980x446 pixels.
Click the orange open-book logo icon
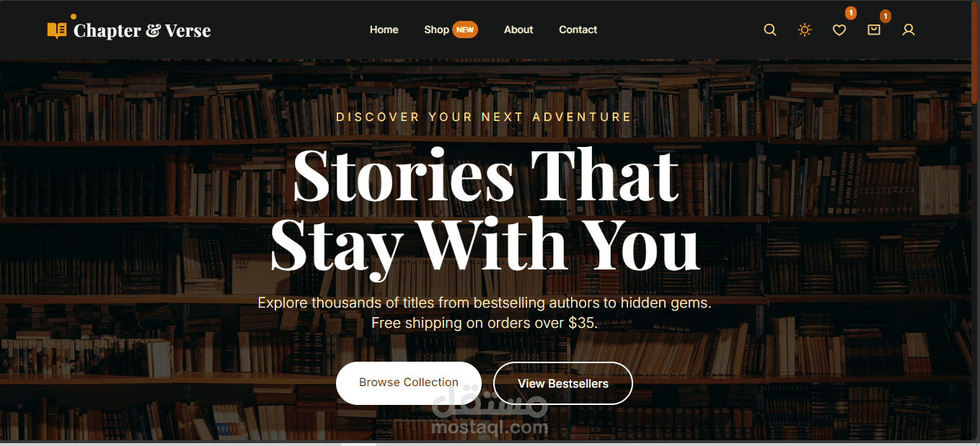pos(57,30)
